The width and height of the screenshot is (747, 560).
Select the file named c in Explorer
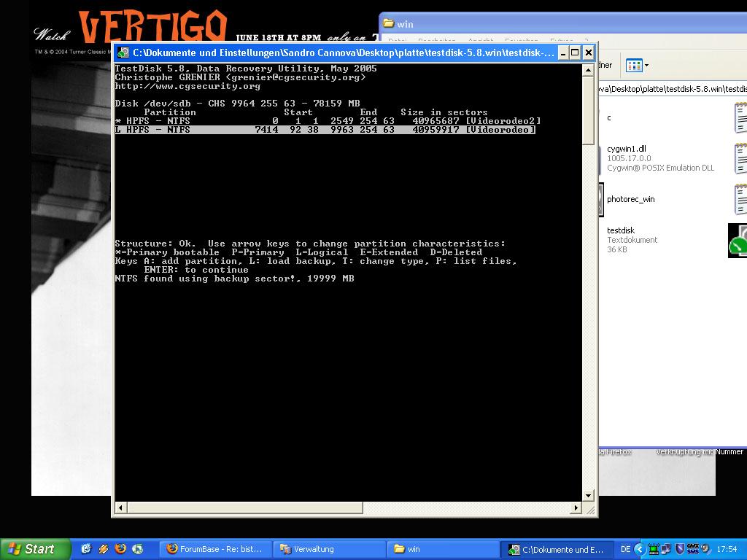(x=609, y=117)
